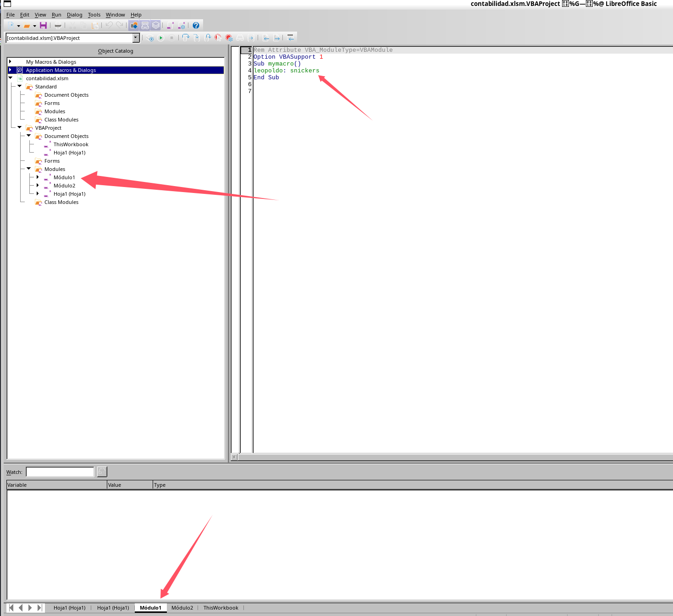
Task: Click the Toggle Breakpoint icon
Action: coord(218,38)
